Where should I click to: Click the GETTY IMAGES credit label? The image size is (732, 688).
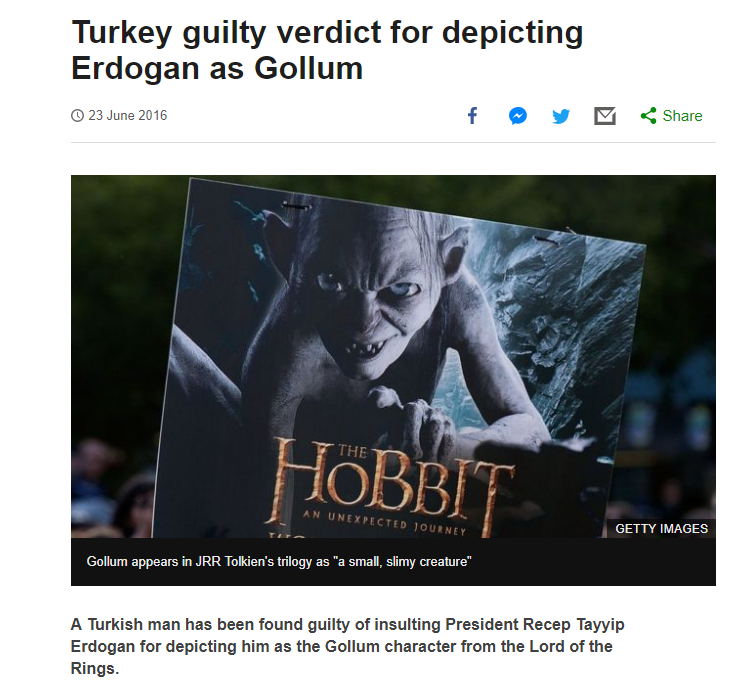click(x=661, y=528)
